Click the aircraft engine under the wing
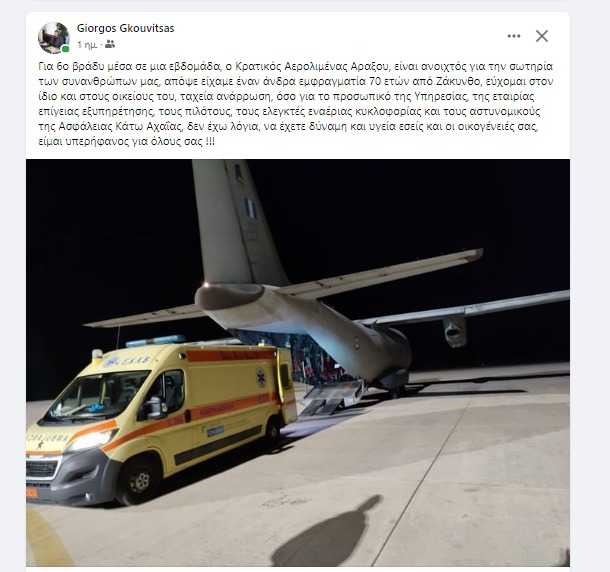Viewport: 610px width, 572px height. 454,332
